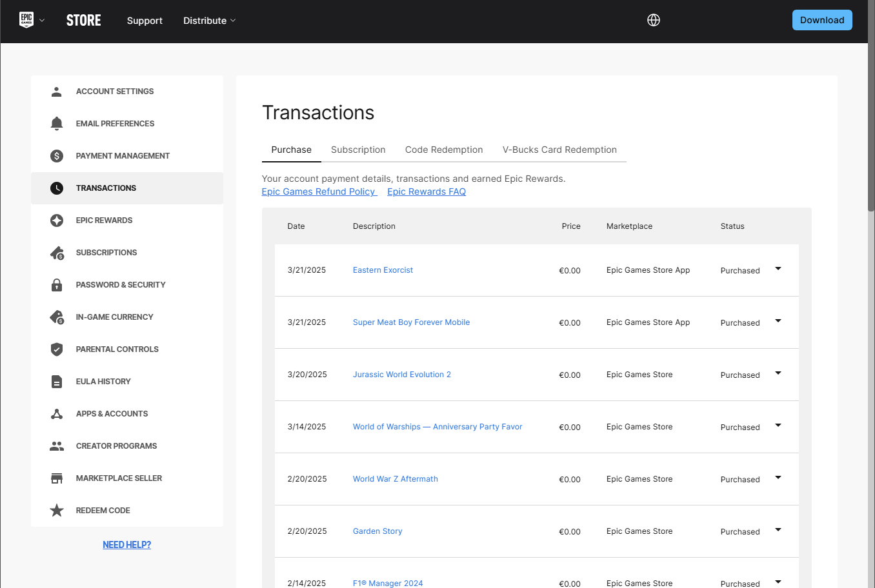Click the Download button
The image size is (875, 588).
click(x=822, y=20)
